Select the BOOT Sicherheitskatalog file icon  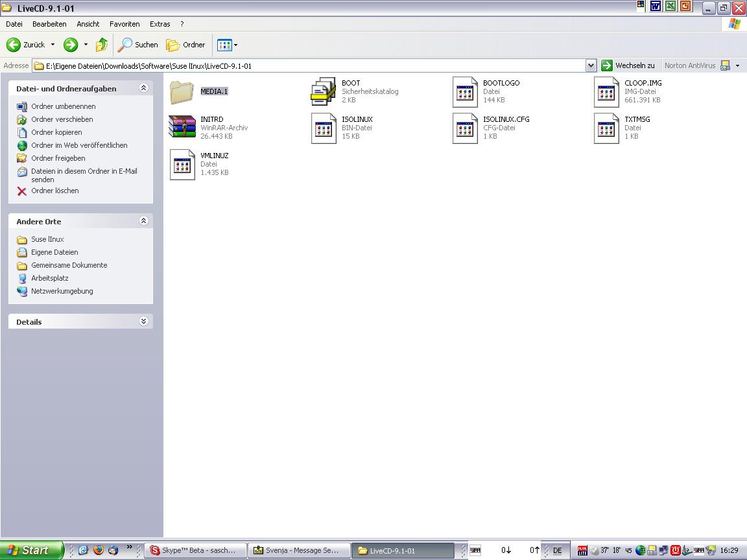coord(324,91)
